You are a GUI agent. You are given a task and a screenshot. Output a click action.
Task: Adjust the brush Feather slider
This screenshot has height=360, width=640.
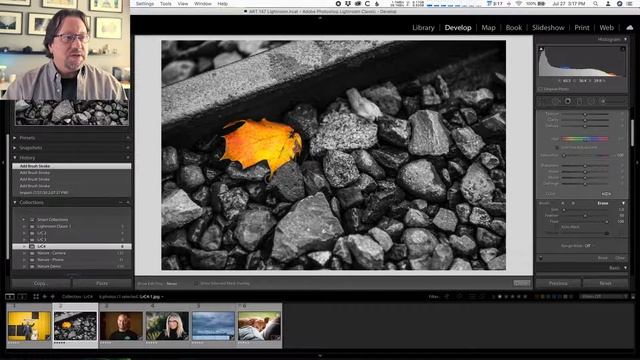(x=584, y=216)
